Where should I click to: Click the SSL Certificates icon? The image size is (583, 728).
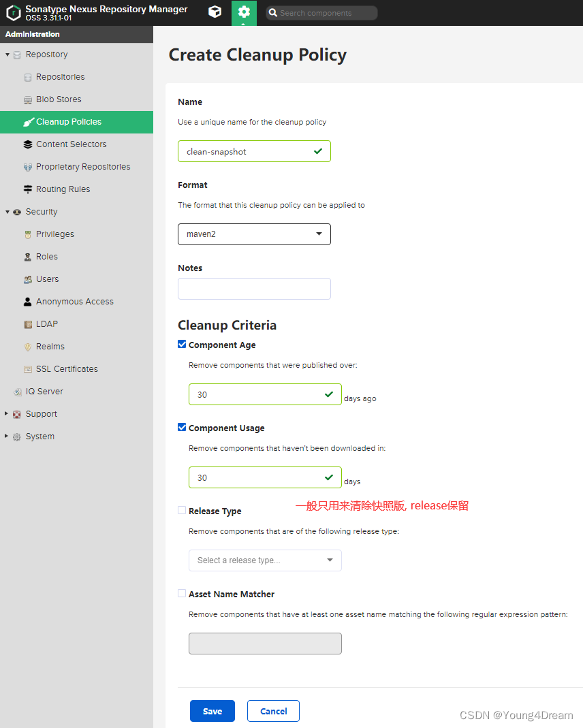tap(28, 369)
